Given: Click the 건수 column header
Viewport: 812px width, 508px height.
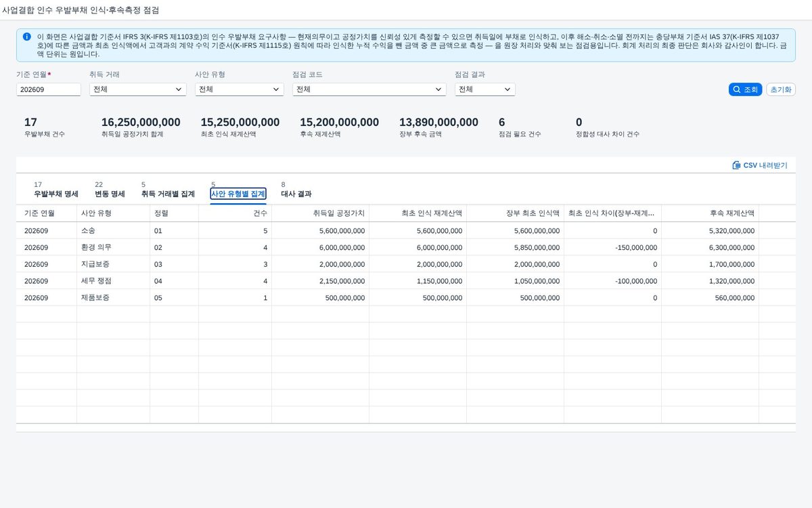Looking at the screenshot, I should [x=235, y=213].
